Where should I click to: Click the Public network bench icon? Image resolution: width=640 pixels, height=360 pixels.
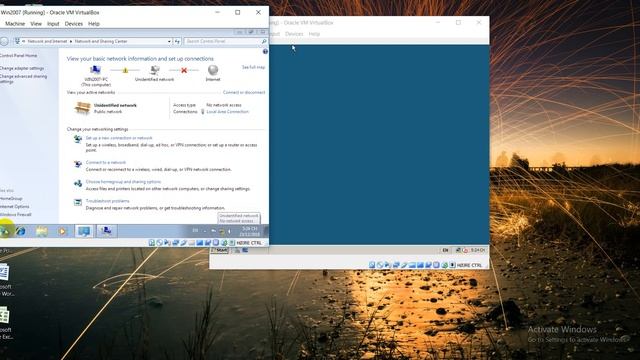[82, 108]
